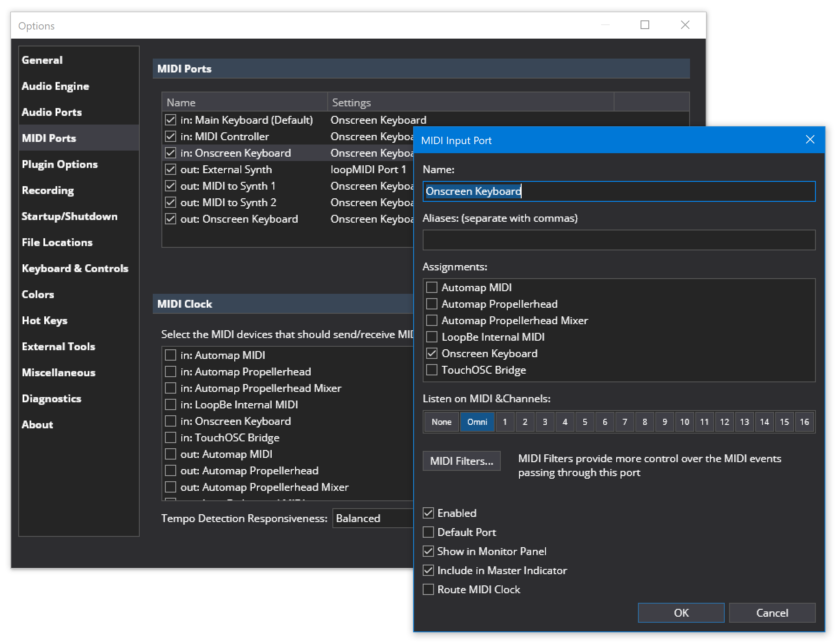Uncheck in: Main Keyboard (Default) port

pyautogui.click(x=171, y=120)
